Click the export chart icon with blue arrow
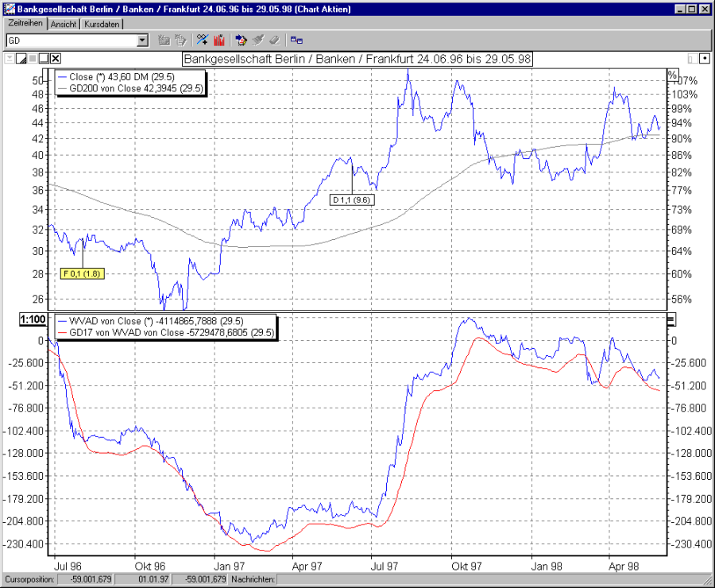The width and height of the screenshot is (715, 588). pyautogui.click(x=241, y=40)
